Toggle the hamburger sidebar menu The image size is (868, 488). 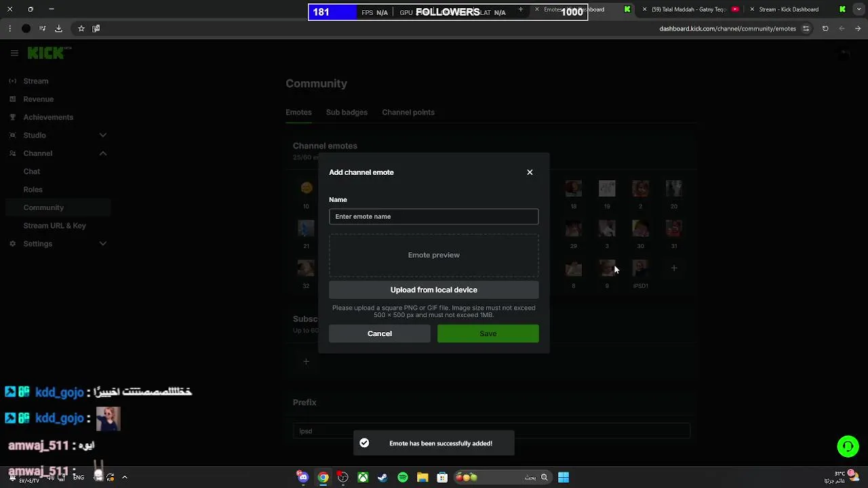pos(14,53)
